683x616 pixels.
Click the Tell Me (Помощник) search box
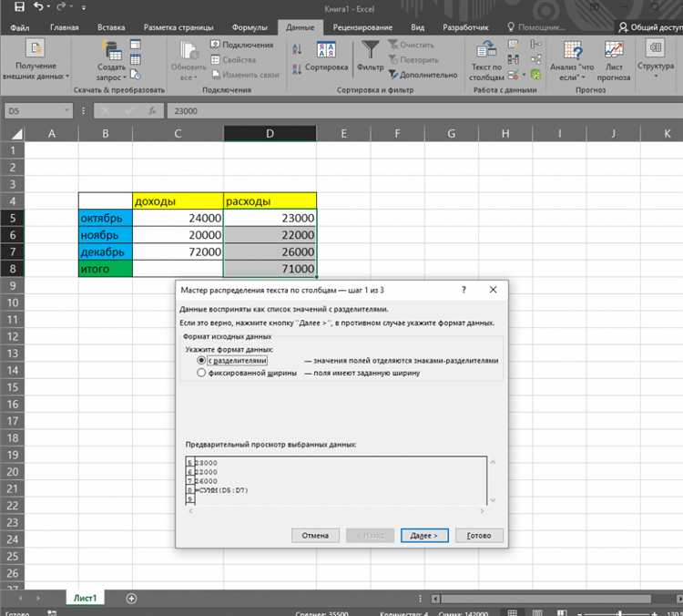pyautogui.click(x=536, y=27)
